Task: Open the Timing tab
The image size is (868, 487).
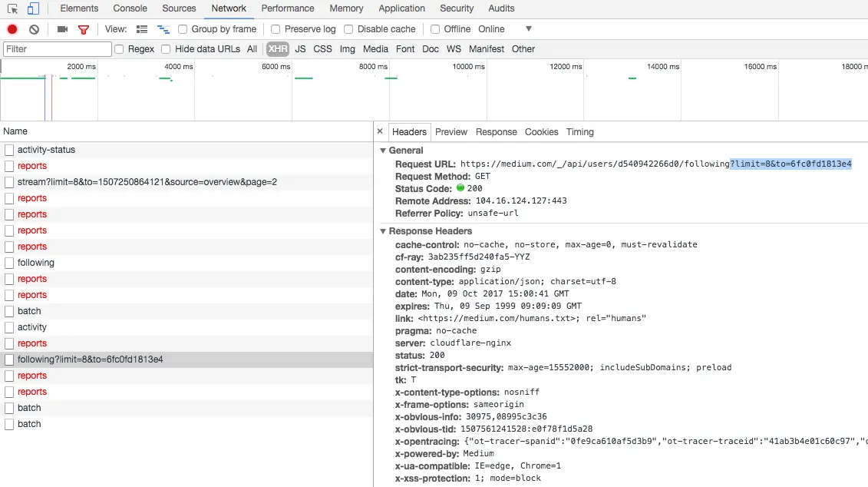Action: point(579,132)
